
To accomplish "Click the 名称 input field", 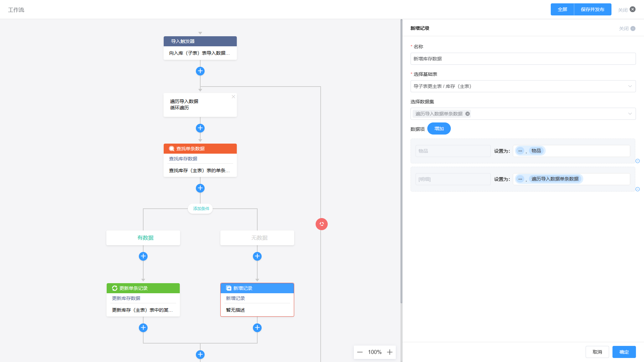I will [523, 59].
